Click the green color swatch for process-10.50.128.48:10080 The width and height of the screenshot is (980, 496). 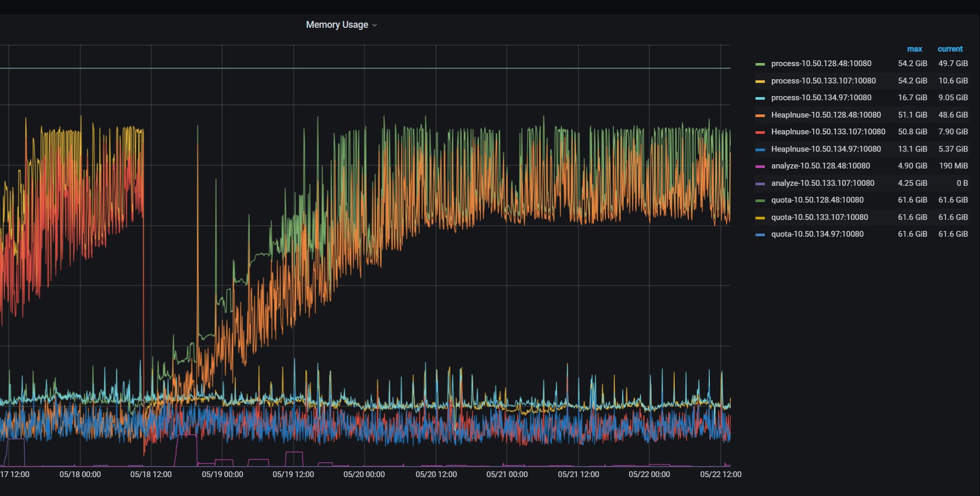click(760, 64)
